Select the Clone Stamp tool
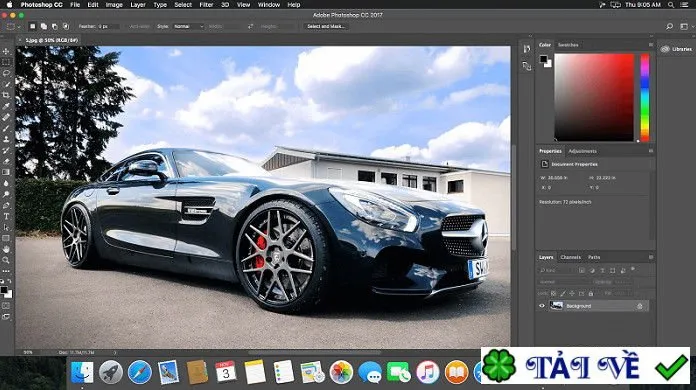The width and height of the screenshot is (696, 390). [x=6, y=139]
